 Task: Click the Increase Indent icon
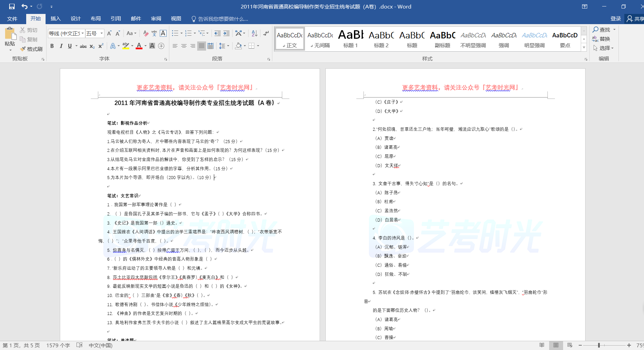tap(226, 33)
